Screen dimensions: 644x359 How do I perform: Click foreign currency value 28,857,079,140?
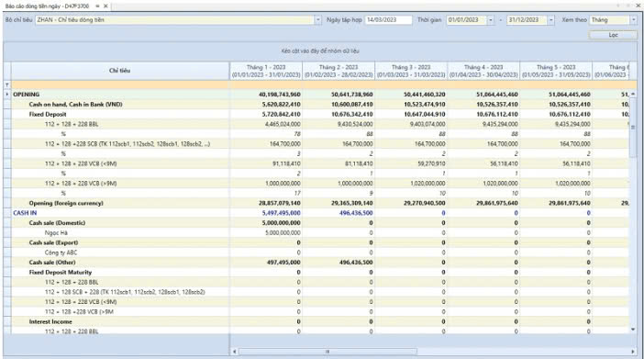(x=280, y=203)
